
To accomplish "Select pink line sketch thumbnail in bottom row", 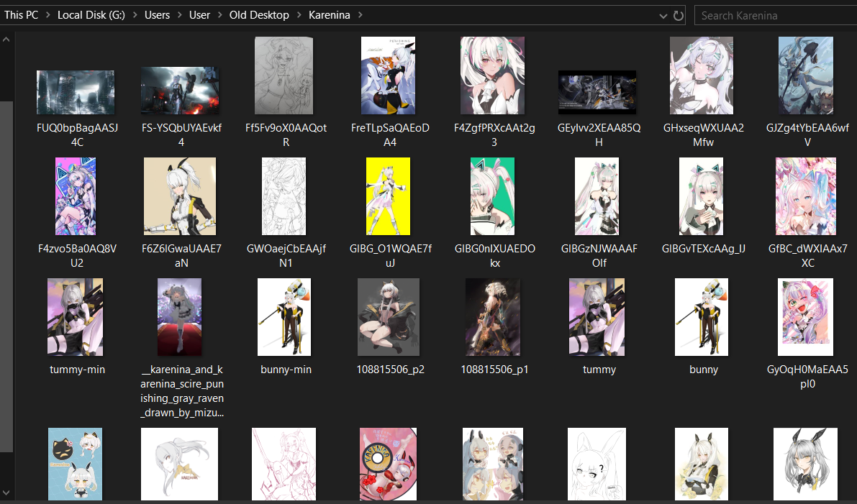I will point(284,464).
